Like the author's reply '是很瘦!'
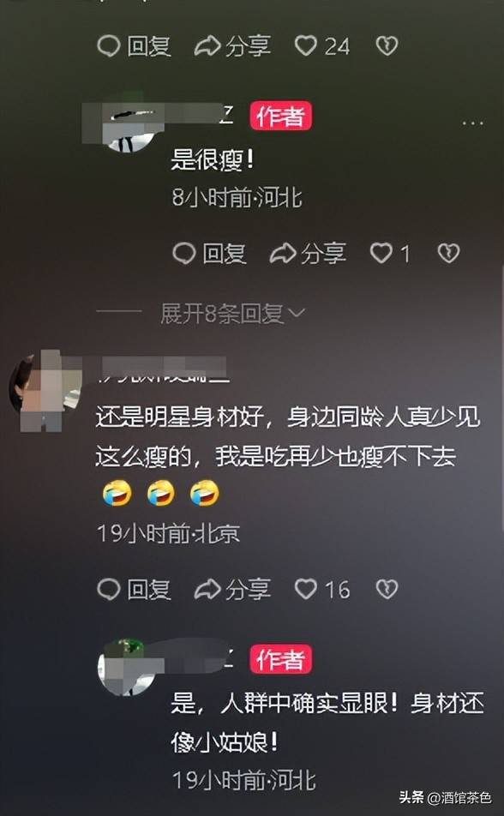504x816 pixels. 390,254
